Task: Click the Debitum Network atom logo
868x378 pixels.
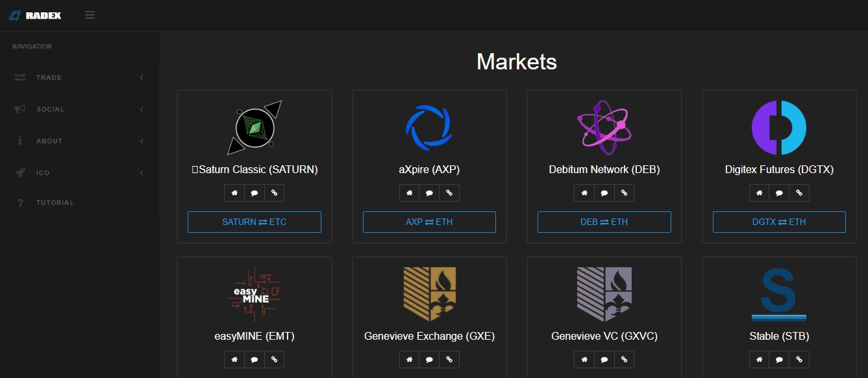Action: [x=604, y=128]
